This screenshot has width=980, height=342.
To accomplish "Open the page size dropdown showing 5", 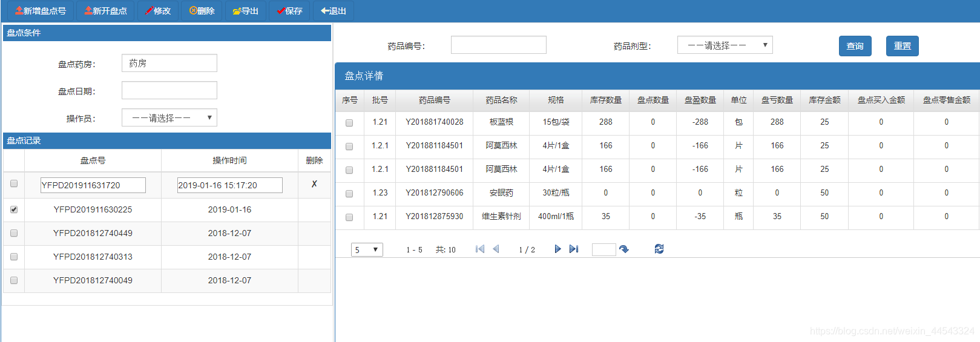I will click(367, 249).
